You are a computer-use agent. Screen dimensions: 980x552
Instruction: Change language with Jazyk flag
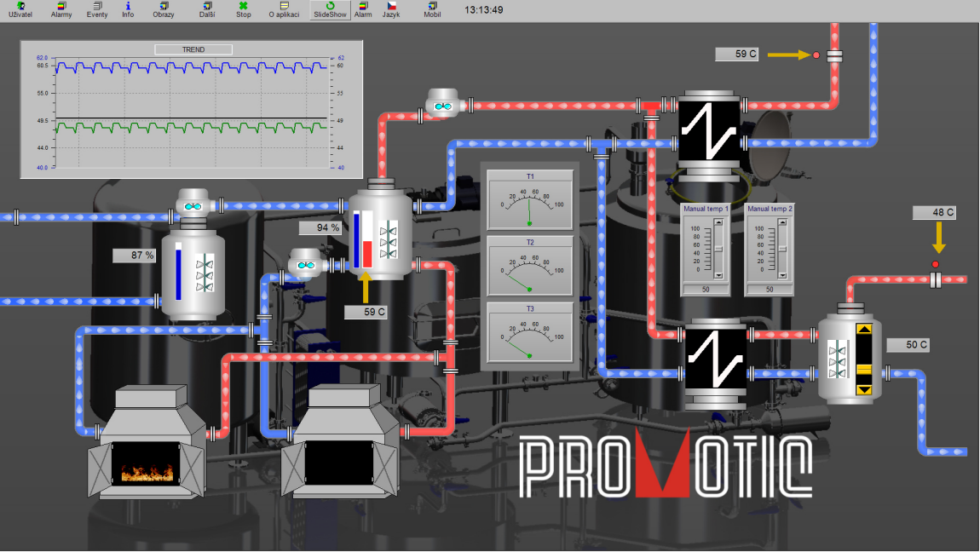pyautogui.click(x=390, y=9)
